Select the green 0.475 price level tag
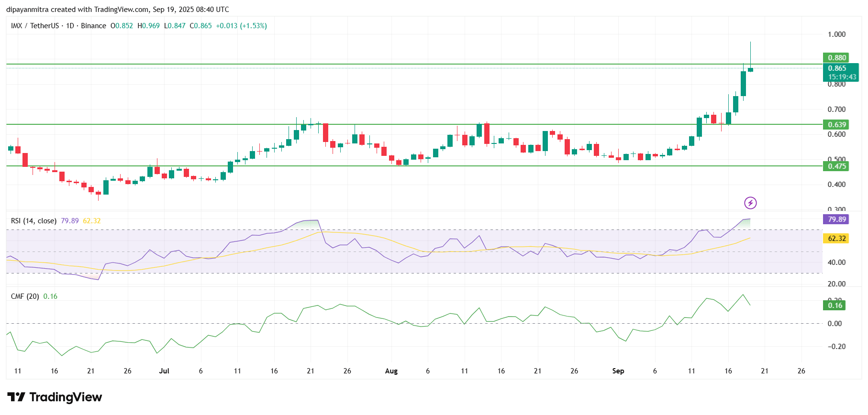The image size is (868, 415). (x=835, y=166)
